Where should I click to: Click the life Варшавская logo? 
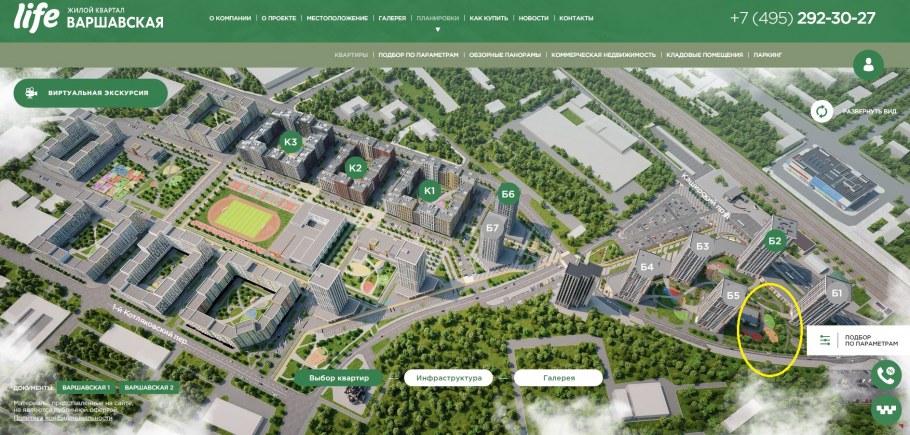[x=90, y=18]
